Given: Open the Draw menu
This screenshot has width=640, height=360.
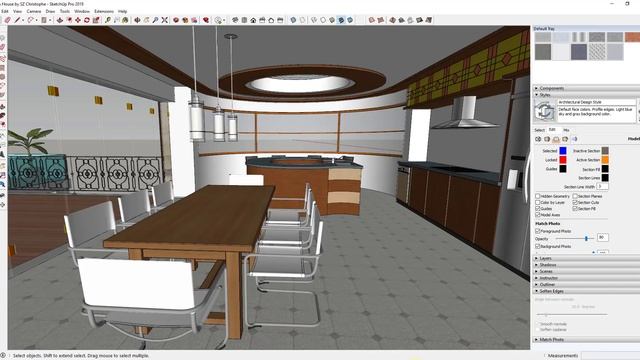Looking at the screenshot, I should [x=50, y=11].
